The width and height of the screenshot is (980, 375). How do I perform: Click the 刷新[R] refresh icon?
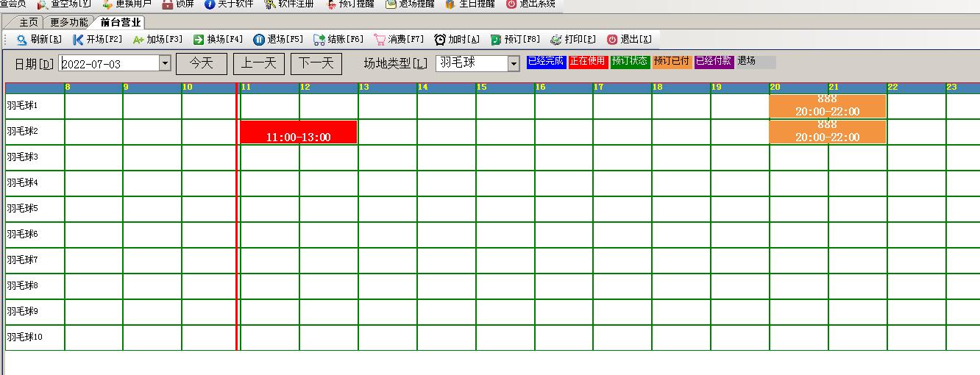[x=22, y=40]
